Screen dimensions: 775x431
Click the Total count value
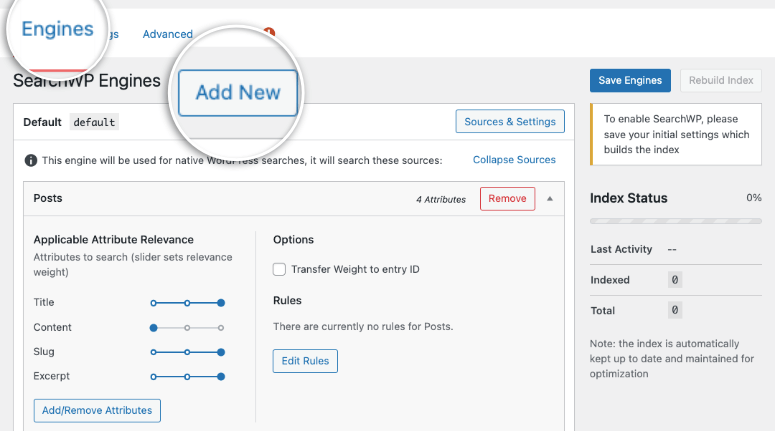675,310
